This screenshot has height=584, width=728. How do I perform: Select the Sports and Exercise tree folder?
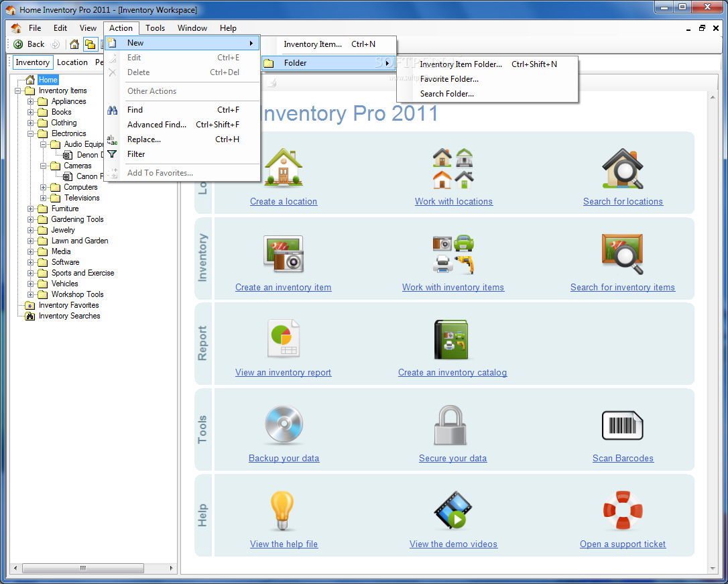[x=82, y=273]
